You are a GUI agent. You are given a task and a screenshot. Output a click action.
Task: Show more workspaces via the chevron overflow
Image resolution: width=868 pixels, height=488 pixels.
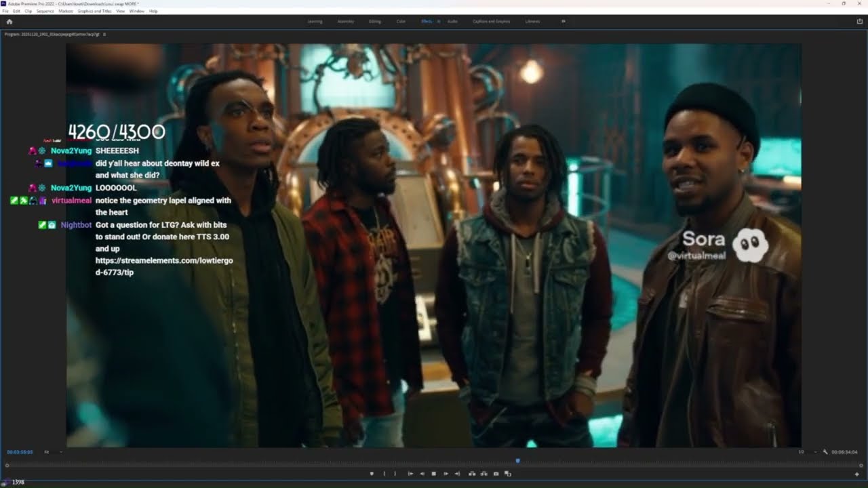[x=563, y=22]
